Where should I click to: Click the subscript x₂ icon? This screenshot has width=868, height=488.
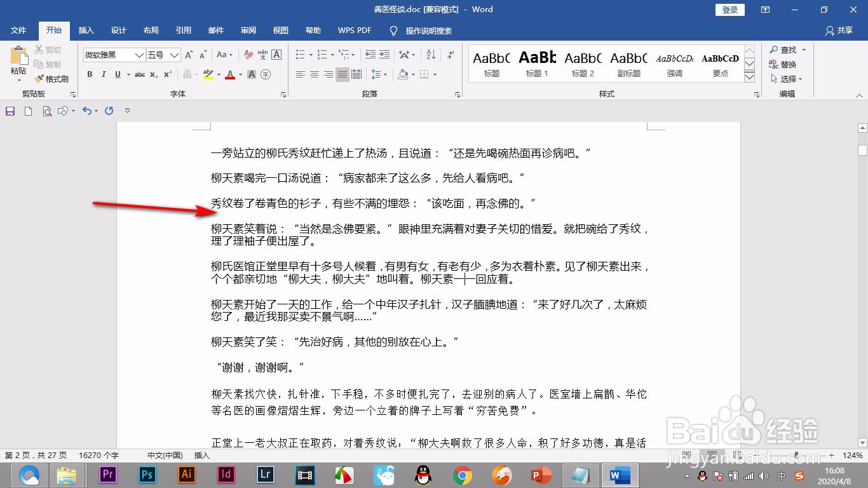tap(154, 74)
